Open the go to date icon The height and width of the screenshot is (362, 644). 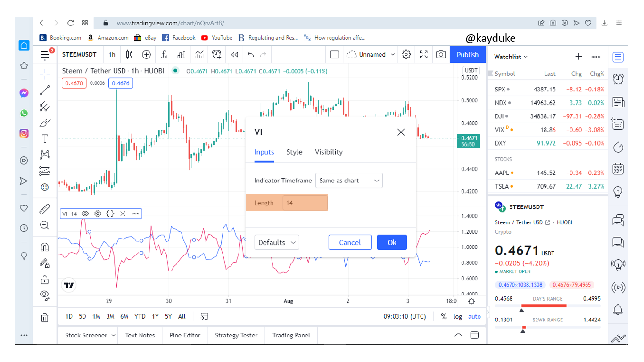tap(204, 316)
